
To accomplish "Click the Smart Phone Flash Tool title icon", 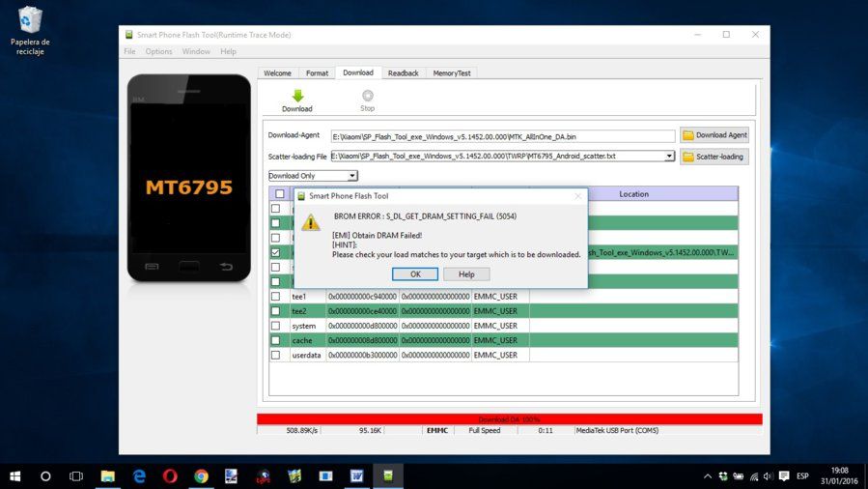I will (x=129, y=35).
